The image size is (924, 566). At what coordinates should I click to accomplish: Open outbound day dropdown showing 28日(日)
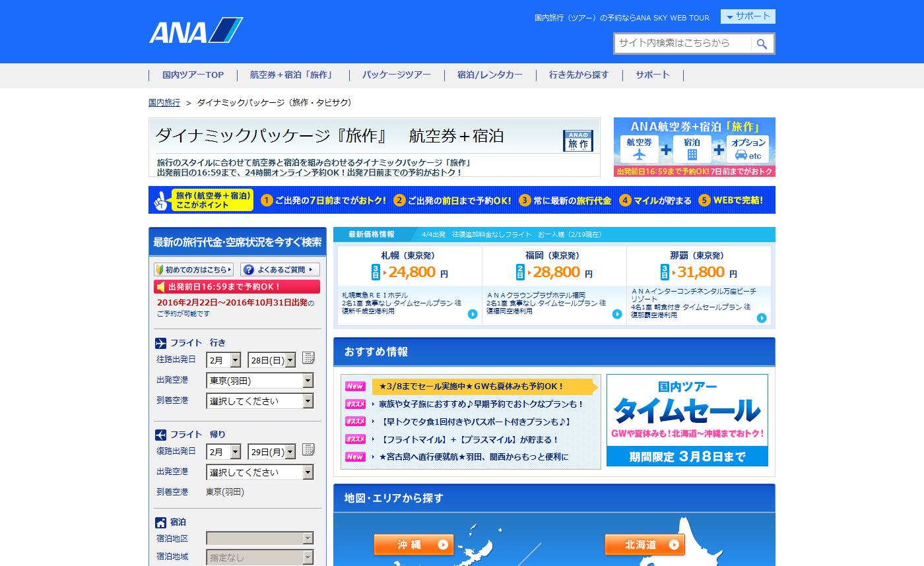pyautogui.click(x=271, y=360)
